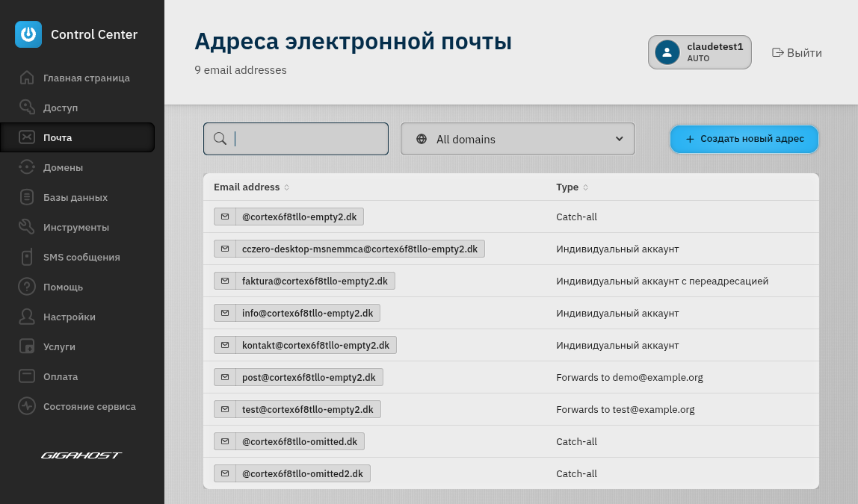Click the GIGAHOST logo in sidebar
This screenshot has height=504, width=858.
click(81, 455)
